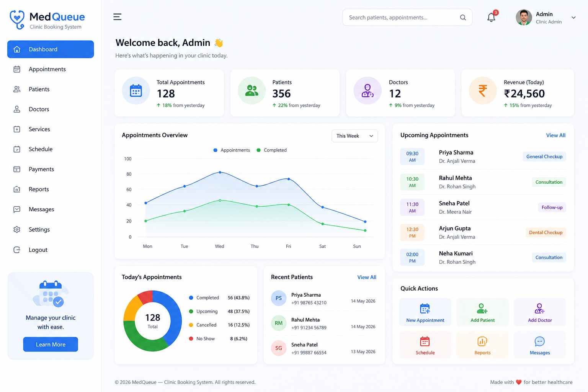The width and height of the screenshot is (588, 392).
Task: Toggle No Show in donut legend
Action: click(202, 339)
